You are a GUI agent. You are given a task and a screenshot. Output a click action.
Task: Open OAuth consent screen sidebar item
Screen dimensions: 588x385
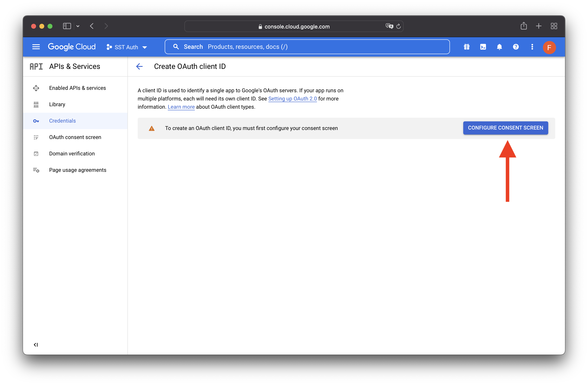pyautogui.click(x=75, y=137)
